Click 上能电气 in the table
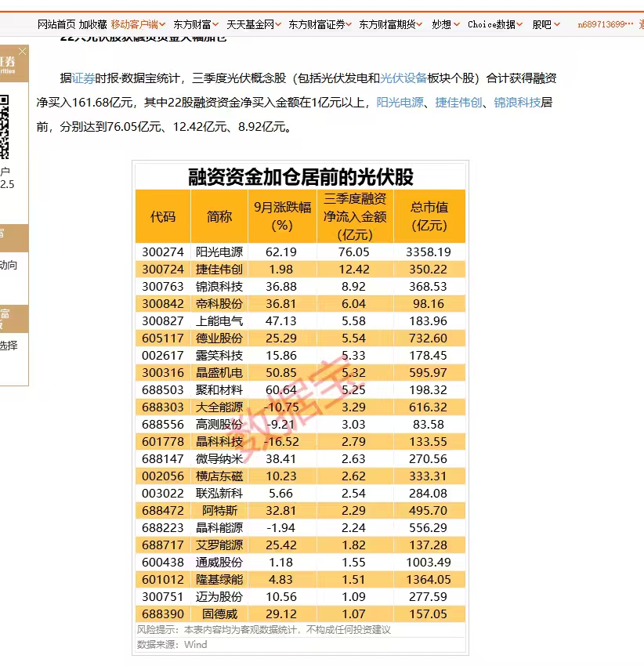 pyautogui.click(x=219, y=321)
